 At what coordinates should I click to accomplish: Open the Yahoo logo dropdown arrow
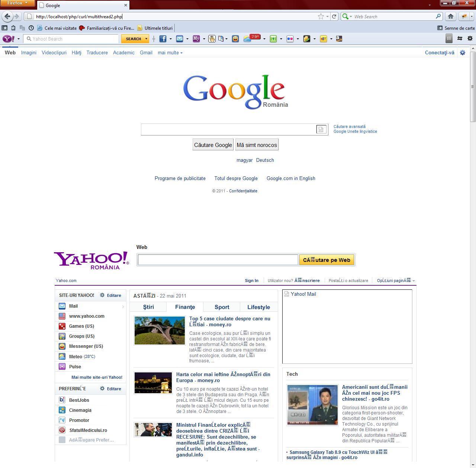(x=19, y=39)
